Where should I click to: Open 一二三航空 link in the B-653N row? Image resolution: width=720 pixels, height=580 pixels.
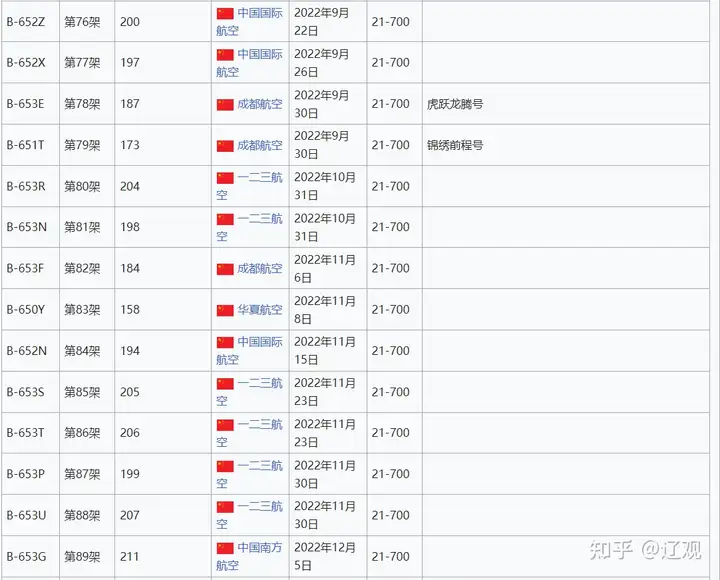249,227
